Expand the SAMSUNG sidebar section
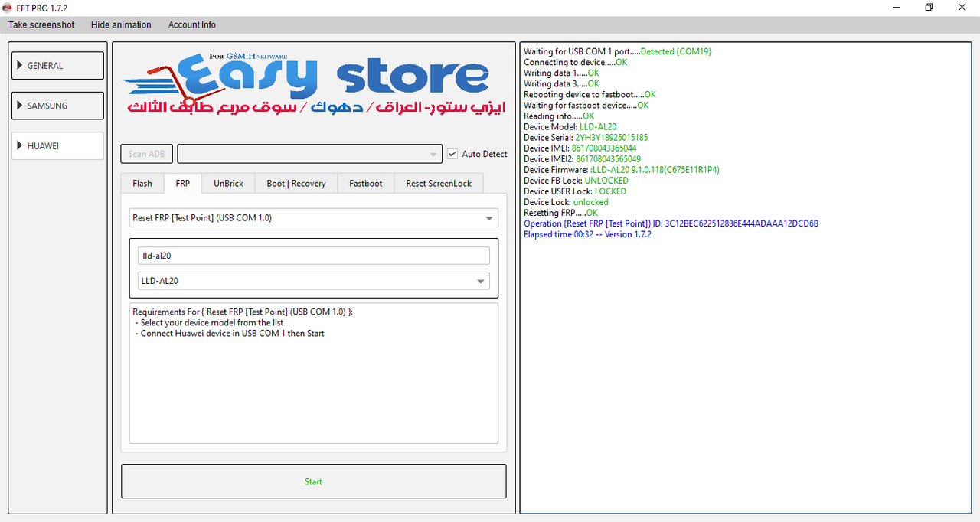The height and width of the screenshot is (522, 980). (58, 106)
